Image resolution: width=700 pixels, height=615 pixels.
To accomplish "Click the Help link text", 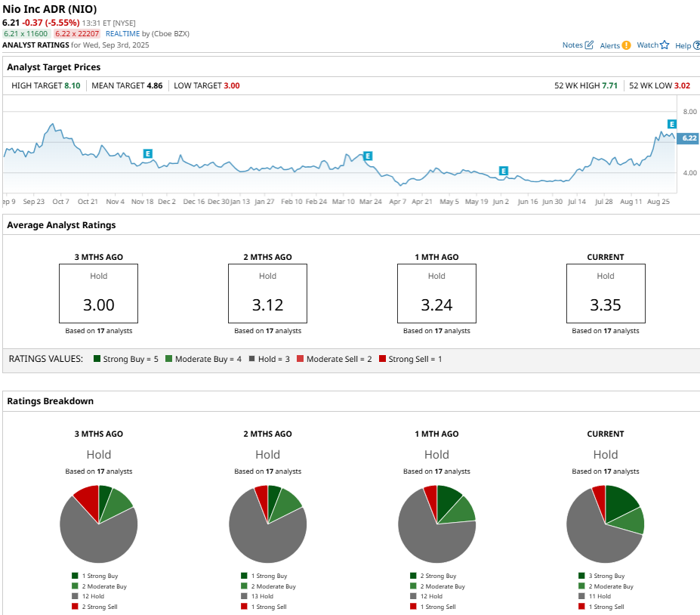I will 683,45.
